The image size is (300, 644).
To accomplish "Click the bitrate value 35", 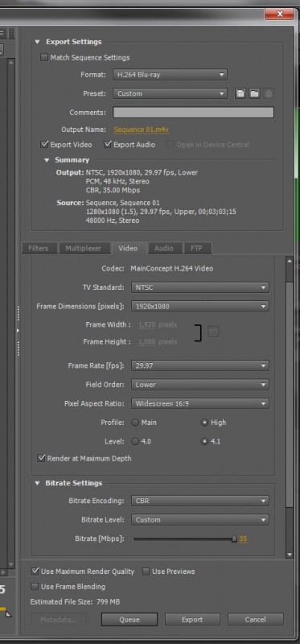I will point(244,539).
